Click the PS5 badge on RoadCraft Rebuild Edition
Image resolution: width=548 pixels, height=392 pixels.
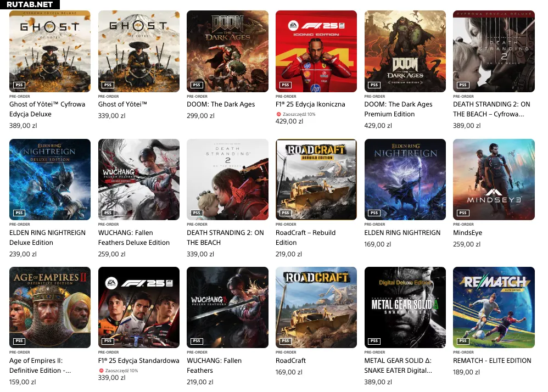(x=285, y=213)
